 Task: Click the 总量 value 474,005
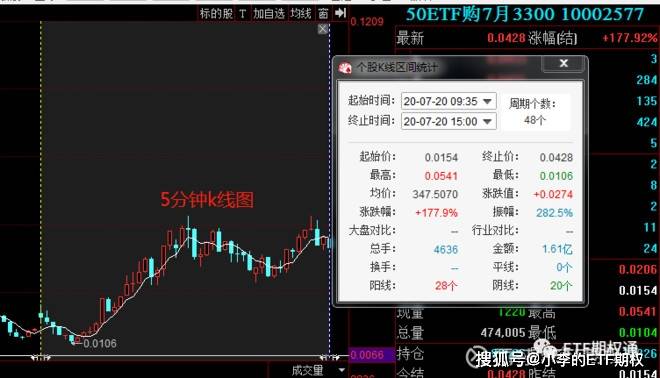click(503, 333)
